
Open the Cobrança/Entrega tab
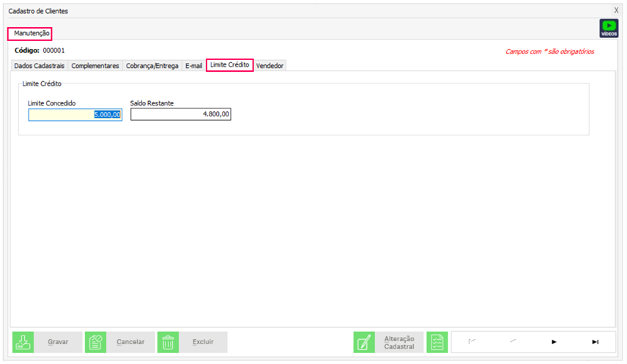coord(152,66)
